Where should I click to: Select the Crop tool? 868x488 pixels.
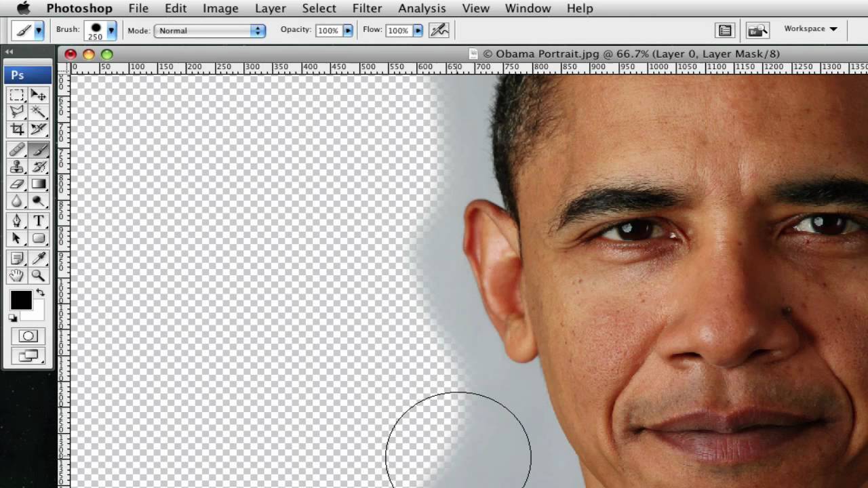17,129
